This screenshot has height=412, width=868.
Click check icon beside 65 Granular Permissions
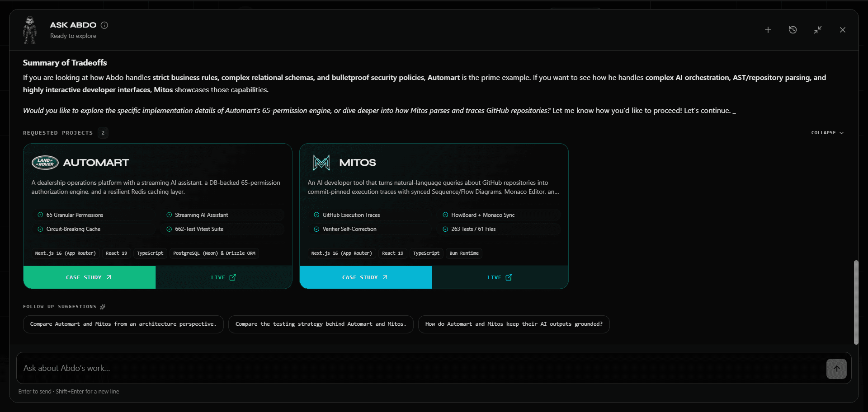click(40, 215)
